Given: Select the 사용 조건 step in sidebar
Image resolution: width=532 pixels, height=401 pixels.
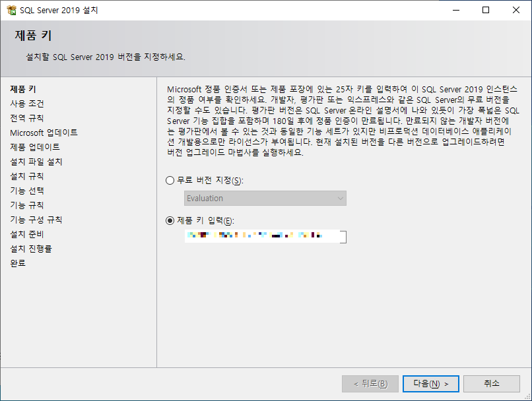Looking at the screenshot, I should [27, 104].
